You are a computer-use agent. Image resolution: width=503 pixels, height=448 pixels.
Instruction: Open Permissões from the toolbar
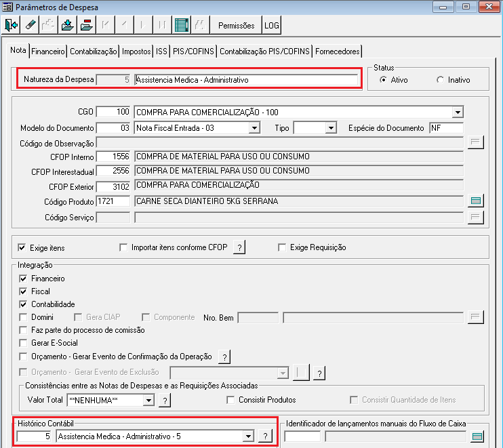point(236,25)
